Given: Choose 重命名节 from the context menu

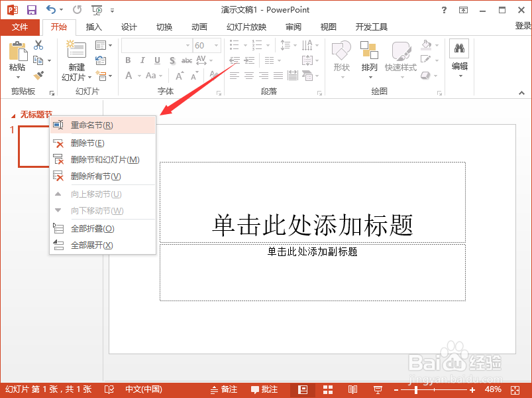Looking at the screenshot, I should pyautogui.click(x=91, y=125).
